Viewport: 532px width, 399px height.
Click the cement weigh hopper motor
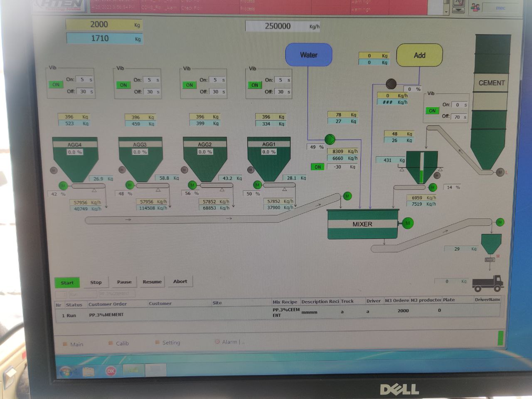[x=433, y=187]
